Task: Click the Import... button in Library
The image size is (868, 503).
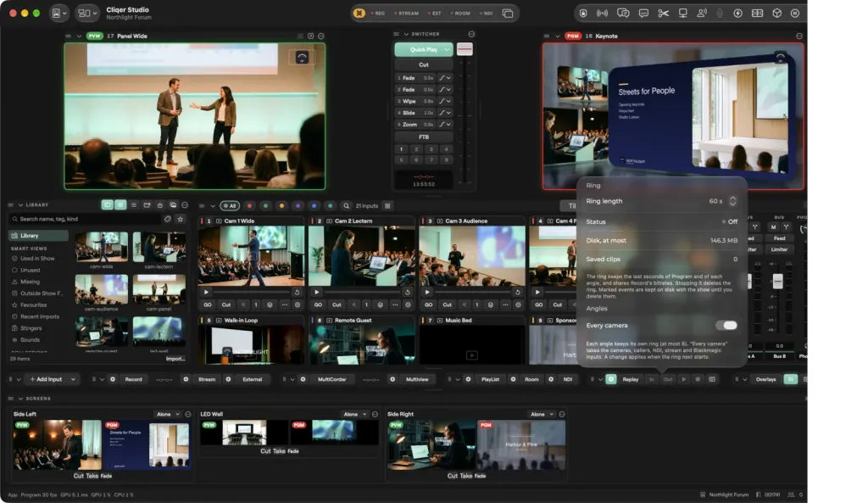Action: (175, 359)
